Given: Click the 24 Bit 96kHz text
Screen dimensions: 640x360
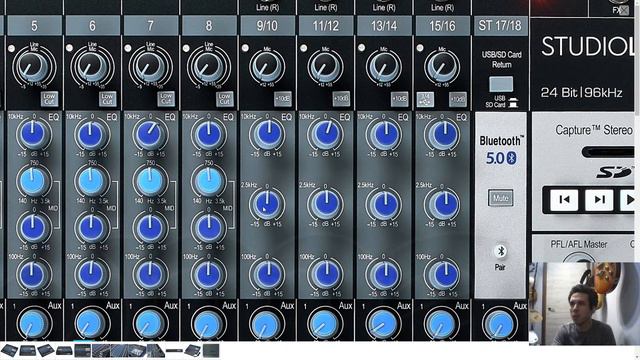Looking at the screenshot, I should [582, 93].
